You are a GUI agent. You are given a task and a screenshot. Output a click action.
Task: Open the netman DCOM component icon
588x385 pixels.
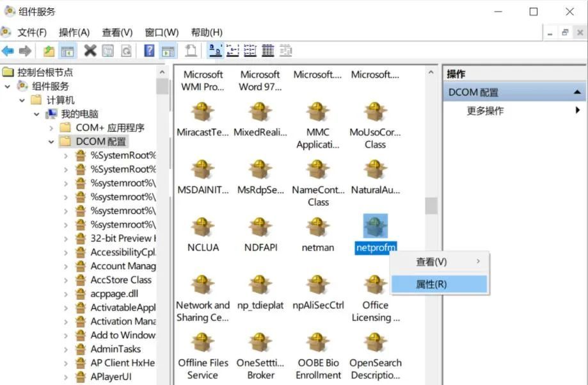(318, 227)
